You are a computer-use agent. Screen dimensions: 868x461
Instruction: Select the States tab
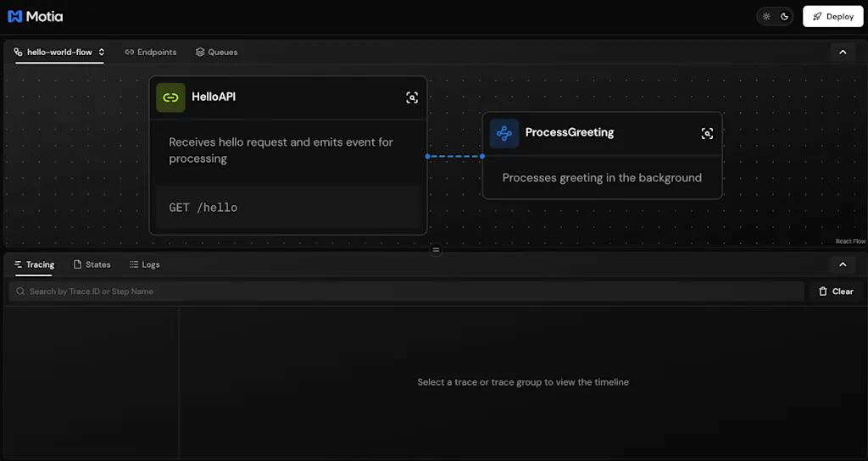92,264
